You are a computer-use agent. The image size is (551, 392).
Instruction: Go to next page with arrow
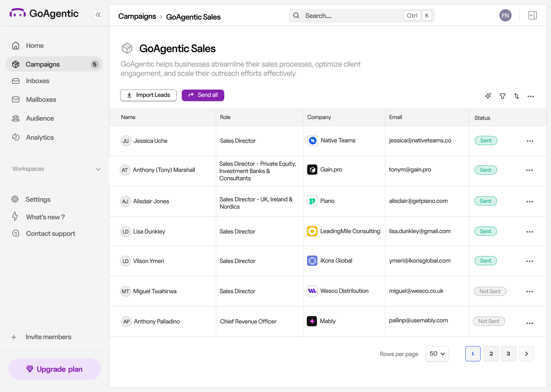click(526, 354)
